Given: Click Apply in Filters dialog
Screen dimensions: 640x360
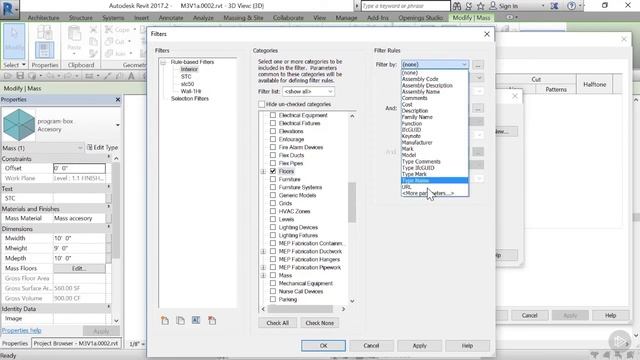Looking at the screenshot, I should pyautogui.click(x=419, y=346).
